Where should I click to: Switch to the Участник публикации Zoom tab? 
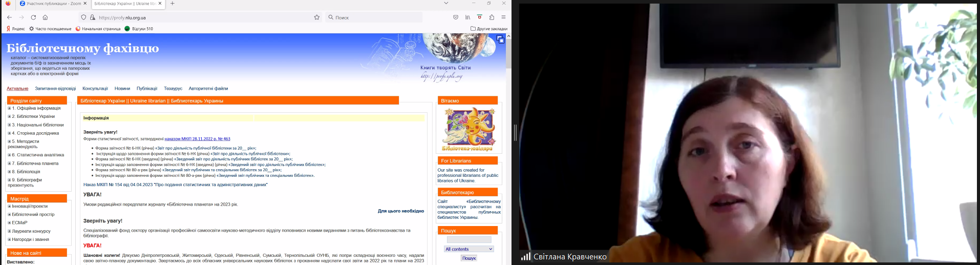53,4
